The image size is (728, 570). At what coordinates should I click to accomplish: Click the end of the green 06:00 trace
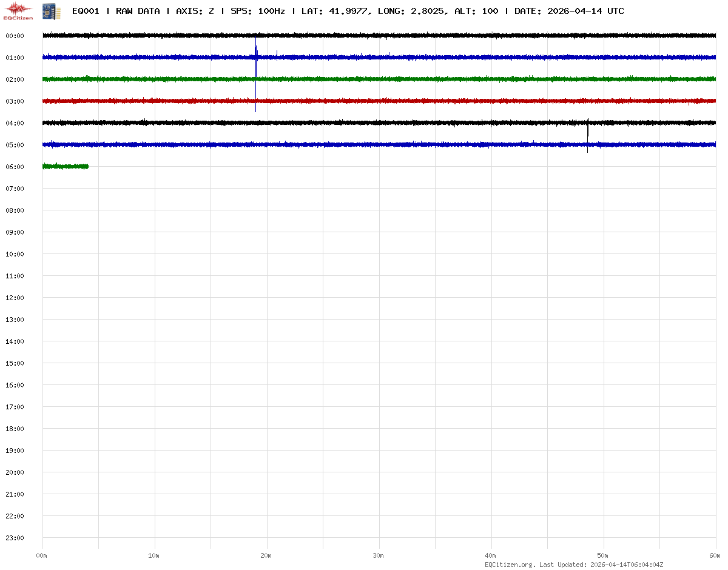pyautogui.click(x=88, y=166)
